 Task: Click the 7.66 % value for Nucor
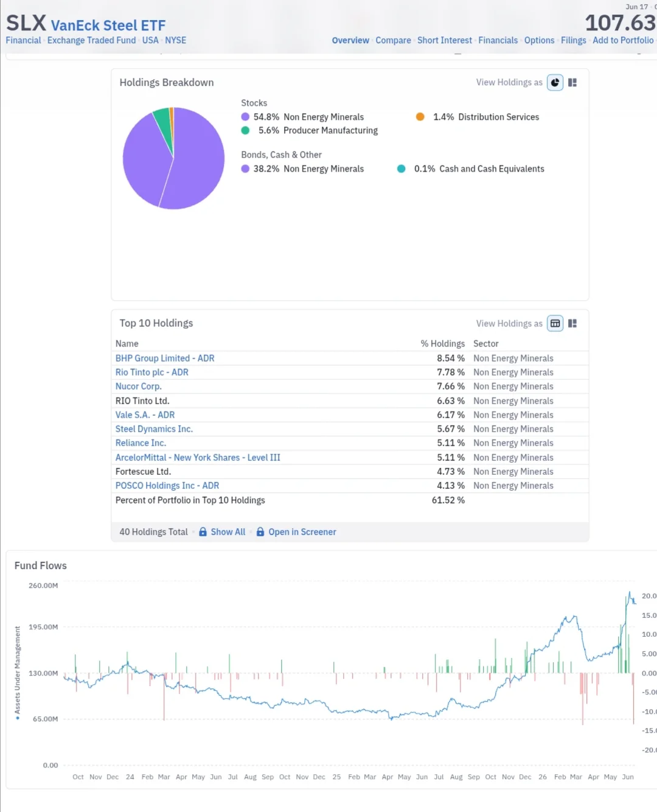[x=451, y=387]
